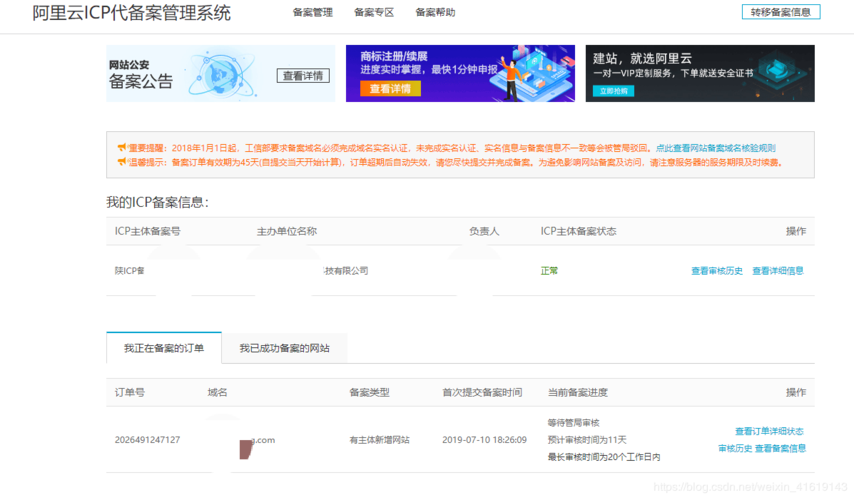
Task: Click the 预计审核时间为11天 text
Action: [587, 440]
